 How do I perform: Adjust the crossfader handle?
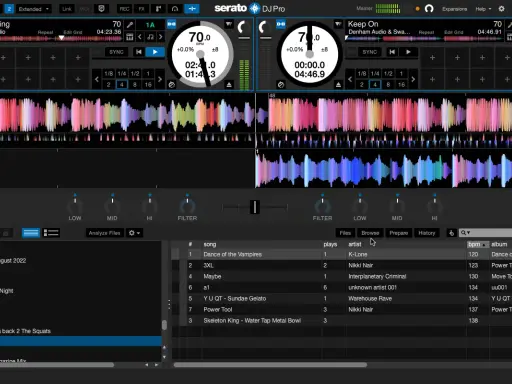coord(255,207)
